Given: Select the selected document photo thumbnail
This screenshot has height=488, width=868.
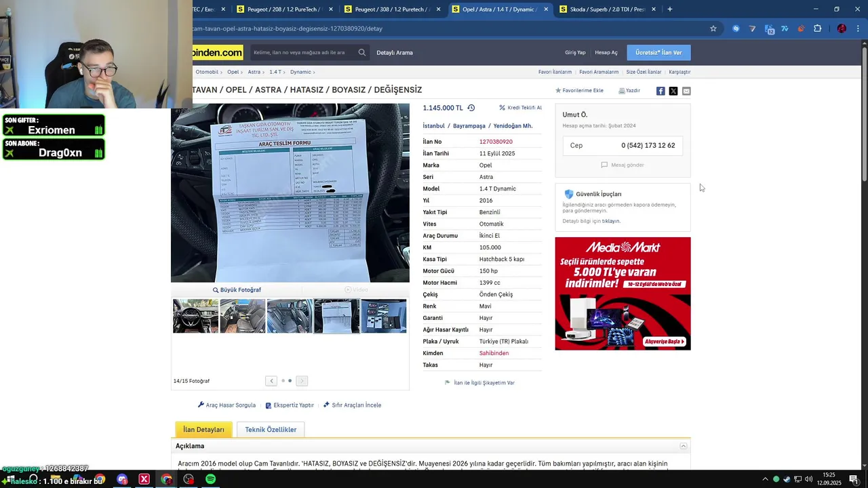Looking at the screenshot, I should [336, 316].
